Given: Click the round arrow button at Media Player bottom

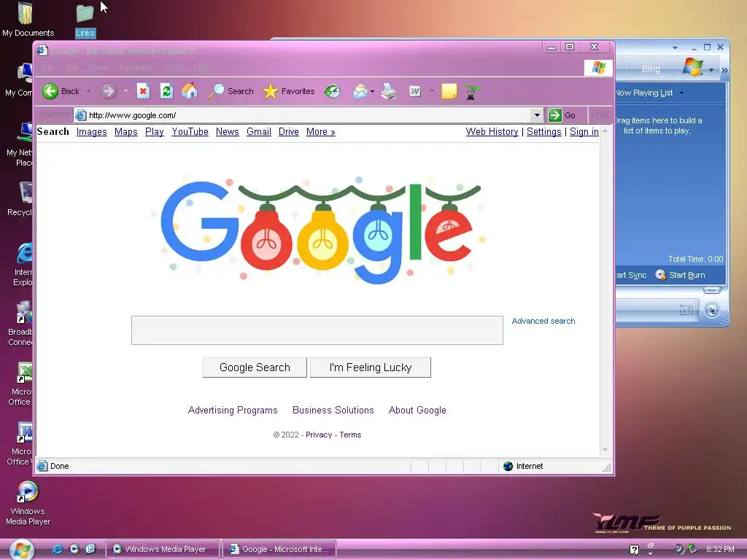Looking at the screenshot, I should [712, 311].
